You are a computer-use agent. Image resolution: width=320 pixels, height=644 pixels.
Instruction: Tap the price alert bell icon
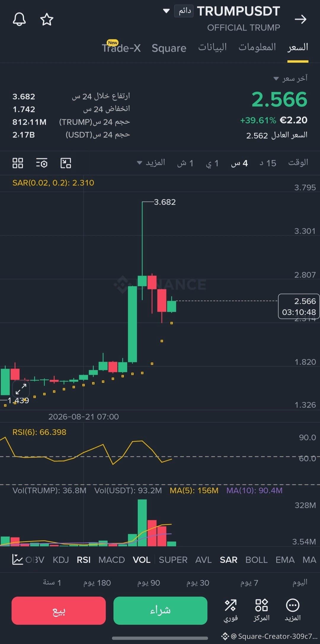[19, 19]
